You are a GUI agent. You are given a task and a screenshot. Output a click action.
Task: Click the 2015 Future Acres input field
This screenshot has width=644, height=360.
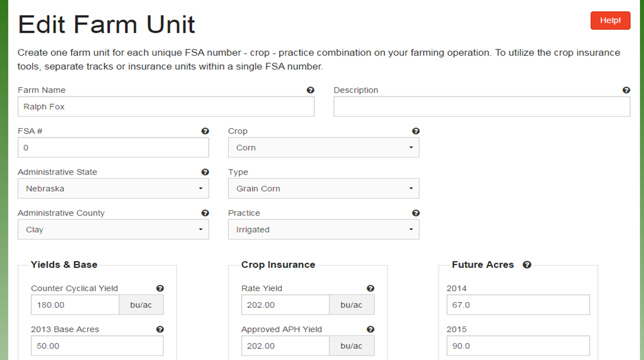click(518, 346)
